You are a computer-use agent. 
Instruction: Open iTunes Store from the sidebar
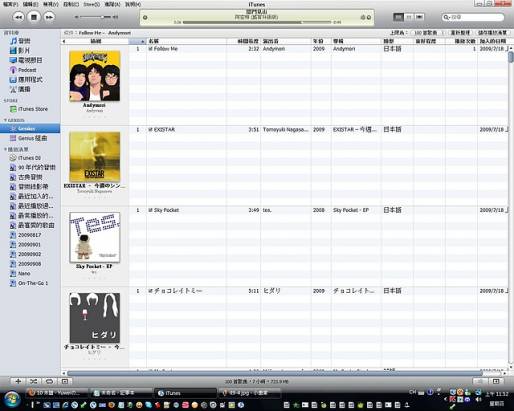(29, 109)
